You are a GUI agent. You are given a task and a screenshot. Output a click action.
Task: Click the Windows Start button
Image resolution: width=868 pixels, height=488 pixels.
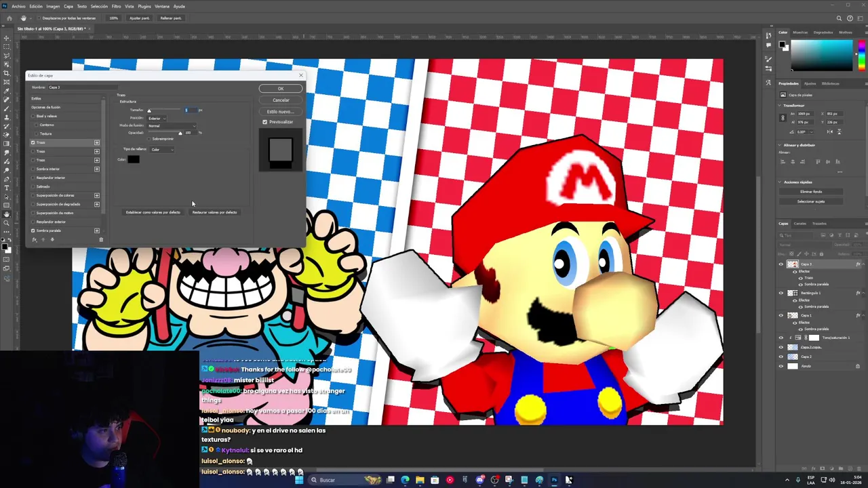pos(298,480)
